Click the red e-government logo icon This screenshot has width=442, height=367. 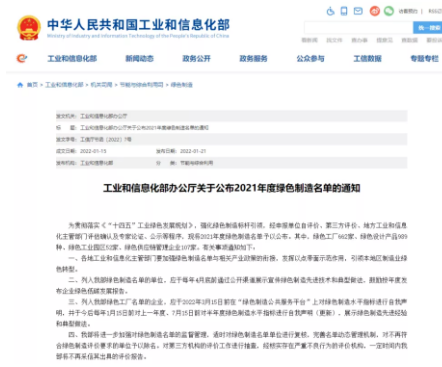[22, 59]
